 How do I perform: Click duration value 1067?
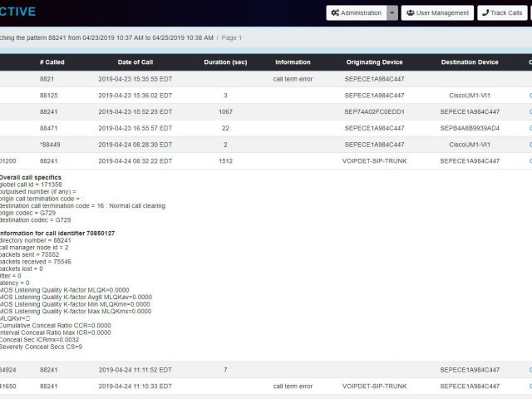tap(225, 111)
